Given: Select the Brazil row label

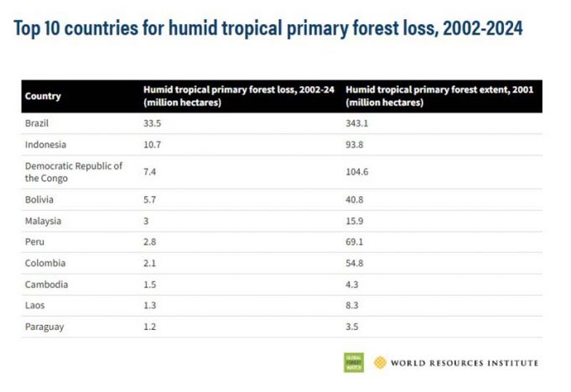Looking at the screenshot, I should point(37,123).
